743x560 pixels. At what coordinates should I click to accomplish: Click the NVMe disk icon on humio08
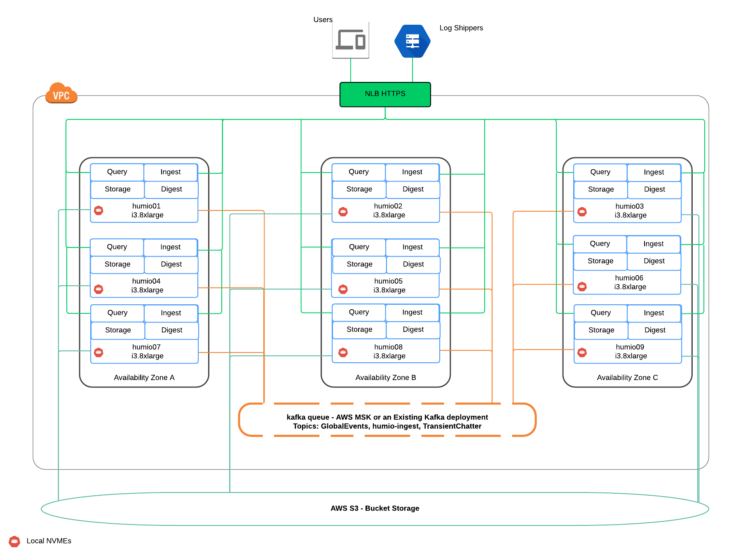[343, 352]
